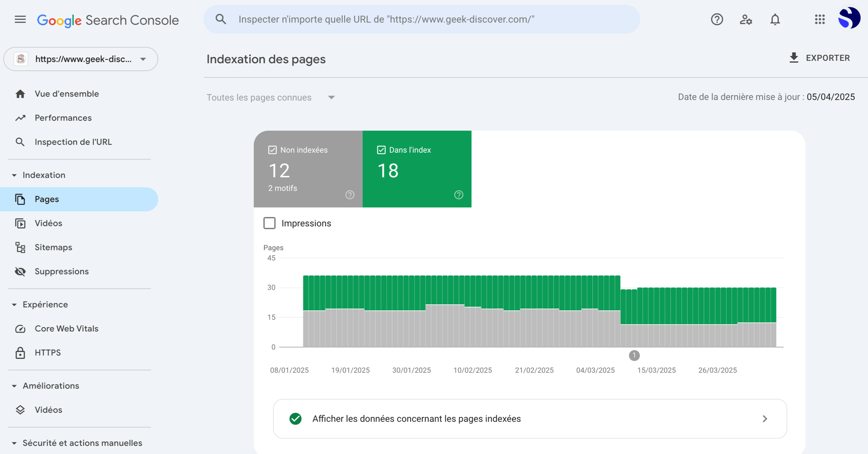The image size is (868, 454).
Task: Uncheck the Dans l'index card
Action: point(381,150)
